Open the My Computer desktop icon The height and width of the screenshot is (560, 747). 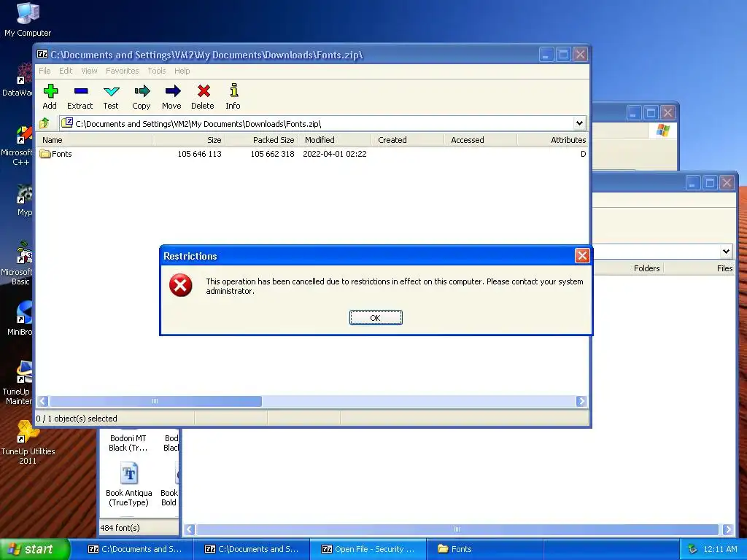point(28,20)
